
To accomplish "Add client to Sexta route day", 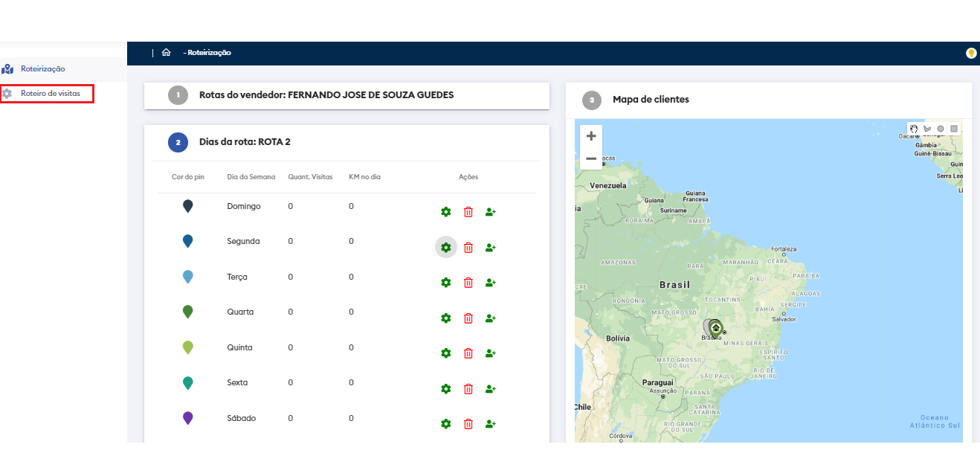I will pyautogui.click(x=490, y=389).
